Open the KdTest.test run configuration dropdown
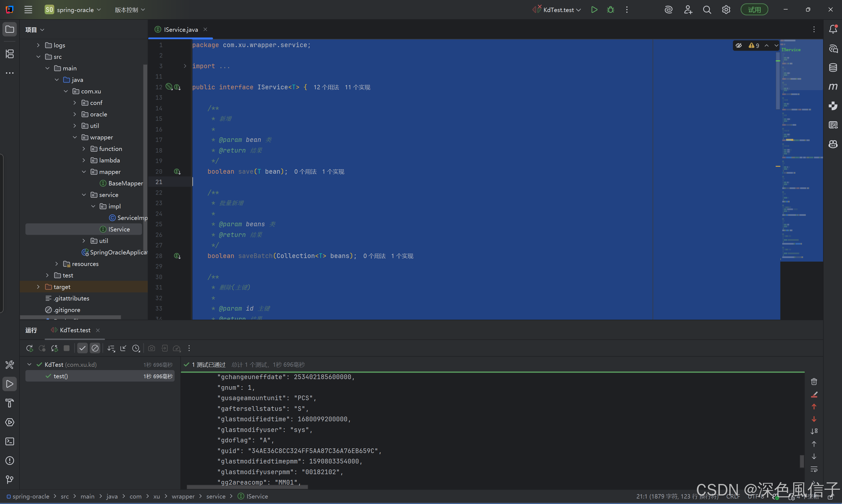The width and height of the screenshot is (842, 504). (557, 10)
